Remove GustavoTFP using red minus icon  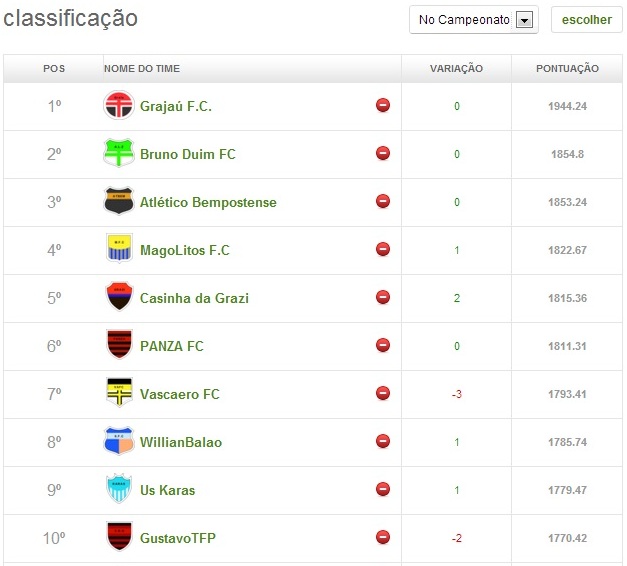tap(383, 538)
